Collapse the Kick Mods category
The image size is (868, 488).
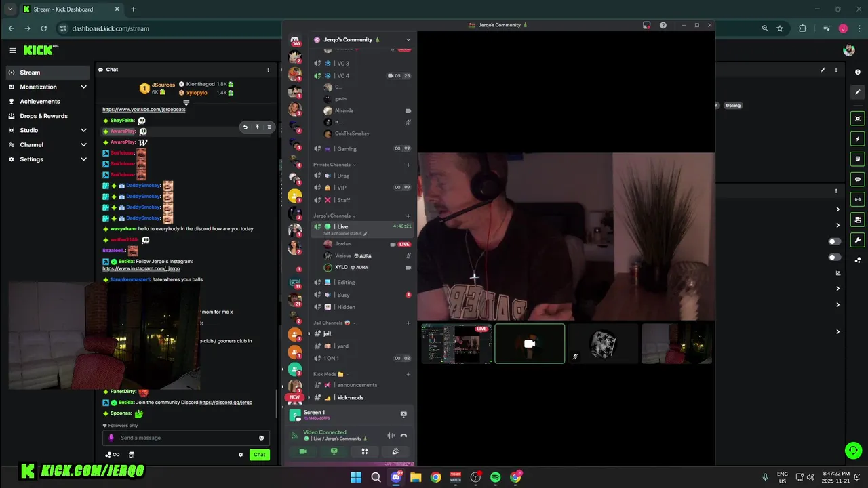332,374
